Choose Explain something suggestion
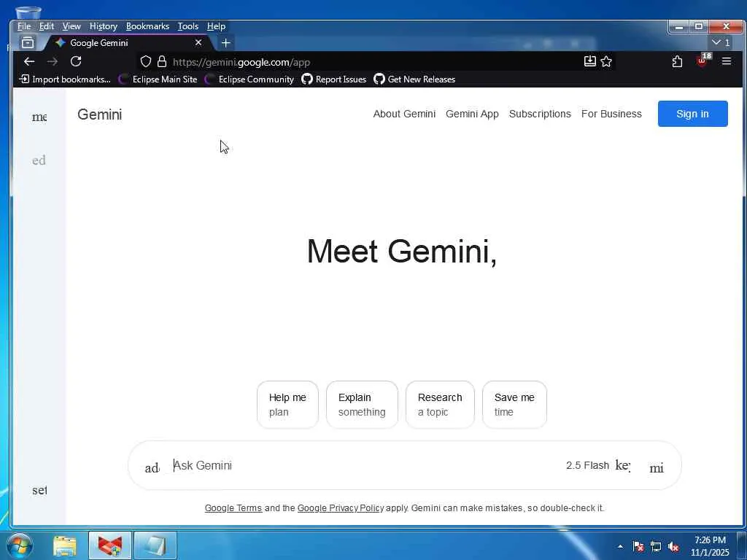747x560 pixels. 362,405
